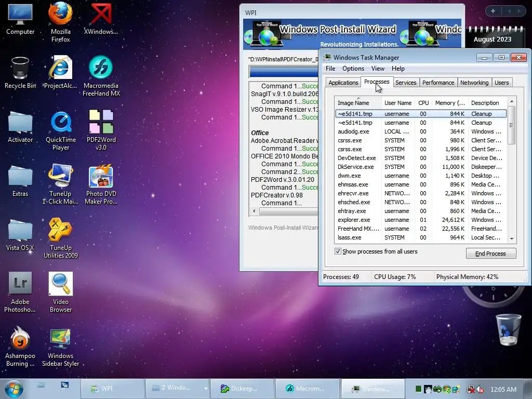Viewport: 532px width, 399px height.
Task: Click PDFCreator v.0.98 entry in WPI log
Action: click(x=276, y=195)
